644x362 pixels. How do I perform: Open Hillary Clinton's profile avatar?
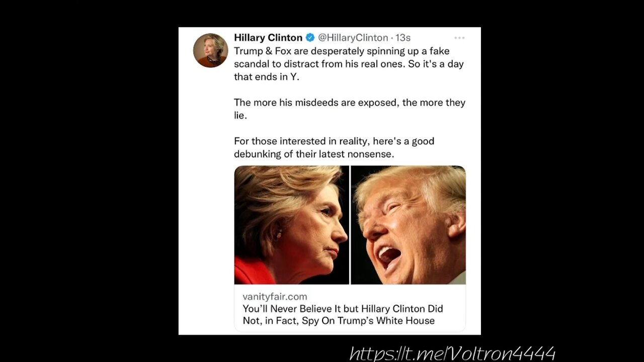[x=210, y=51]
